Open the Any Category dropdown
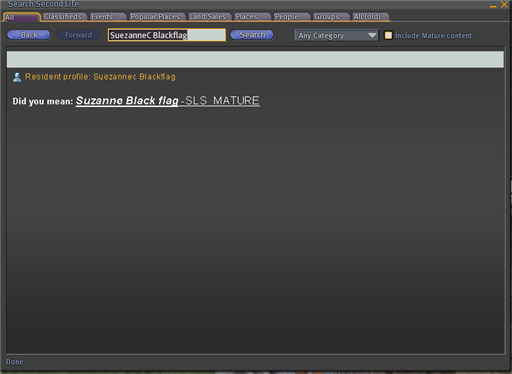This screenshot has height=374, width=512. point(337,35)
